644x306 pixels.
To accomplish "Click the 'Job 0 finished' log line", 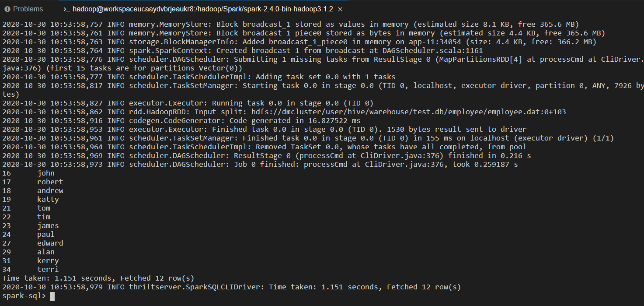I will click(260, 165).
